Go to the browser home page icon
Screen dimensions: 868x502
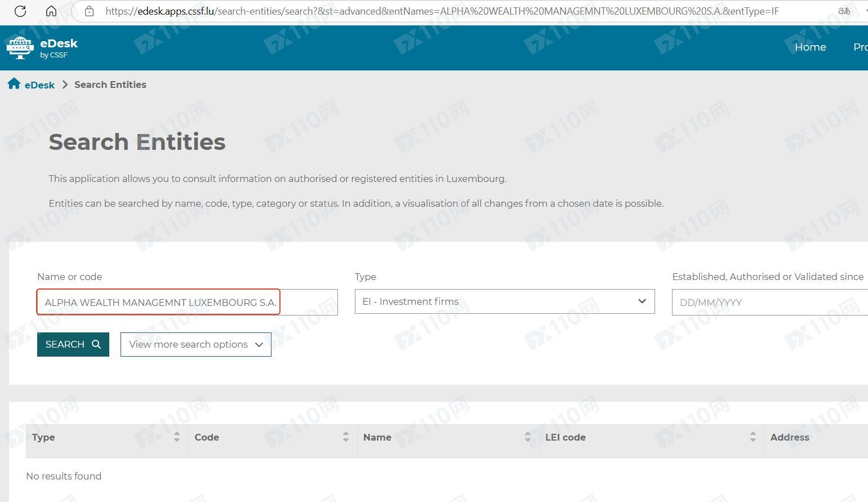tap(51, 11)
